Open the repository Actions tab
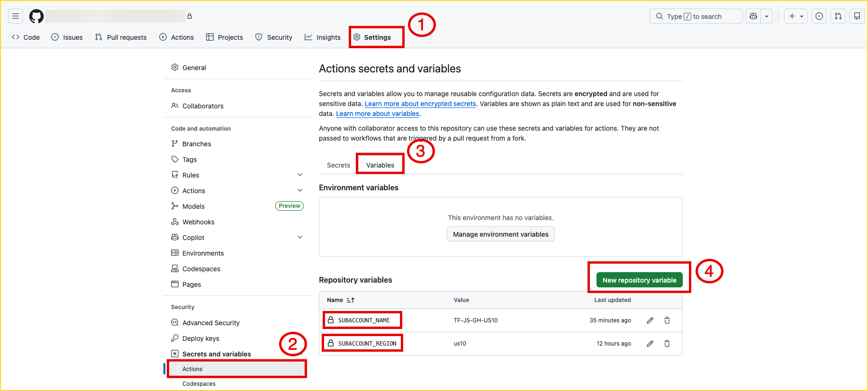868x391 pixels. tap(177, 37)
